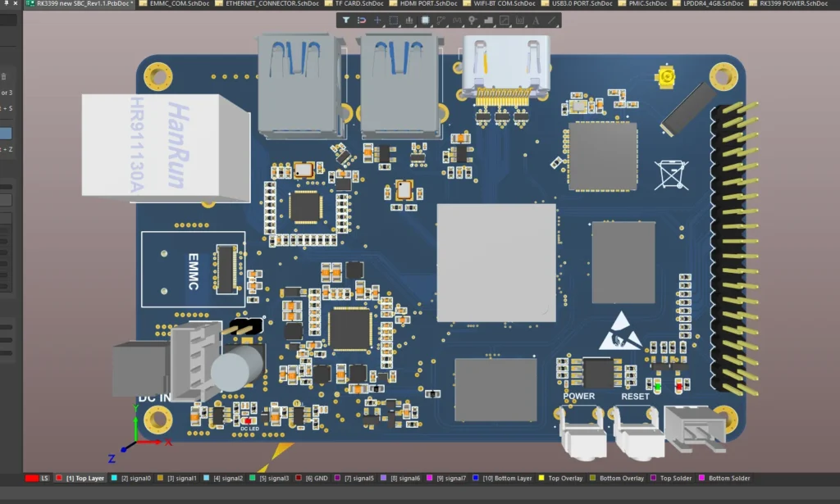This screenshot has height=504, width=840.
Task: Open the selection filter funnel icon
Action: tap(346, 20)
